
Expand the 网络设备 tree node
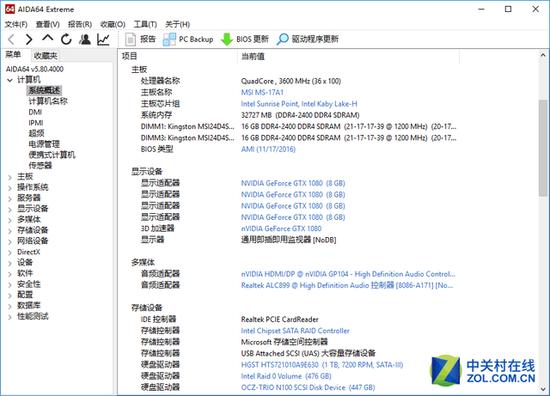click(x=10, y=242)
